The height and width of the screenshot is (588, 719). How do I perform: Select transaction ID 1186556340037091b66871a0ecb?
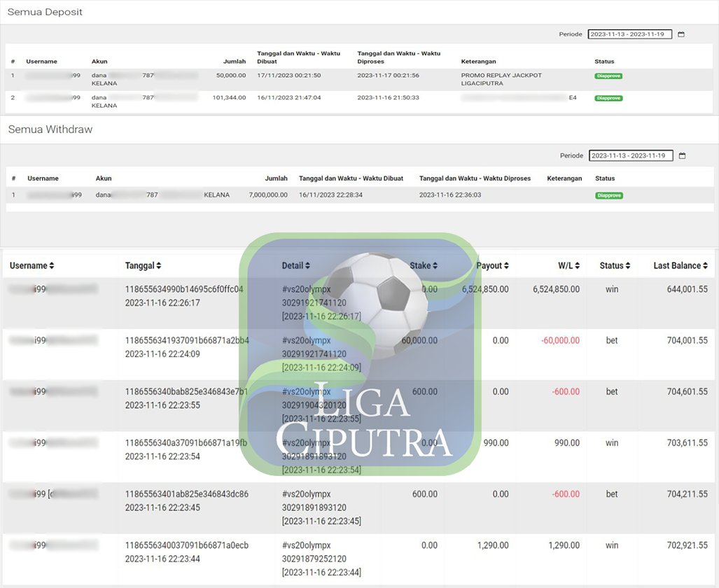click(187, 545)
